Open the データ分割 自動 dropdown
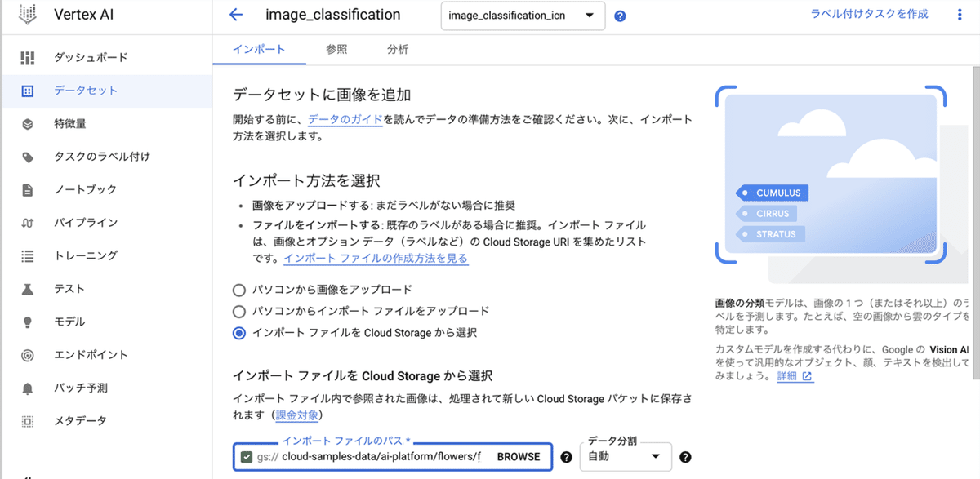 [626, 457]
